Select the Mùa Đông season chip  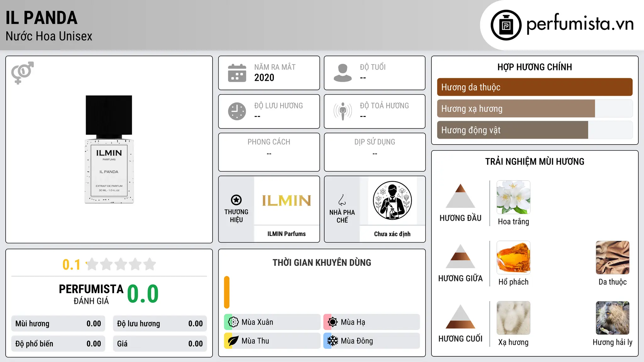(371, 341)
